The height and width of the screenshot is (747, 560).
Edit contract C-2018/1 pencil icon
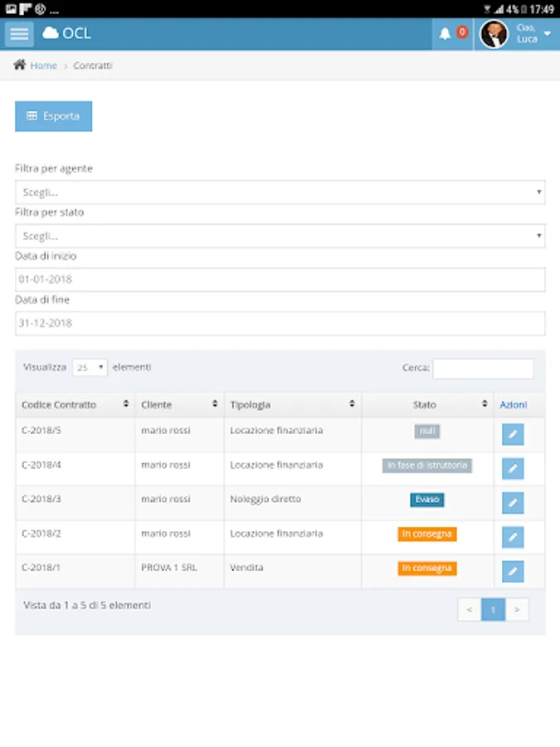(x=513, y=572)
